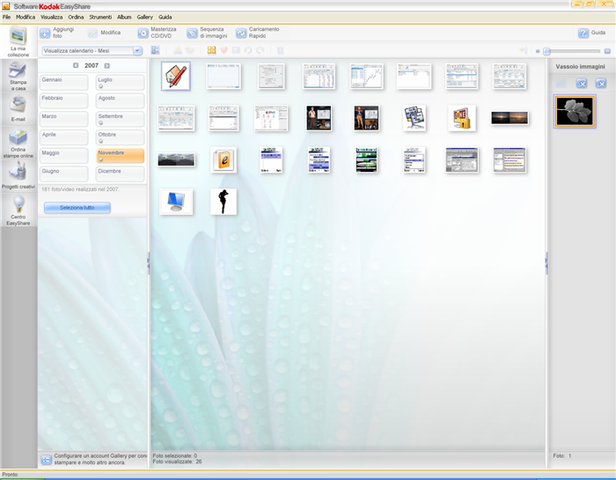Go to previous year arrow before 2007
The image size is (616, 480).
pos(77,65)
